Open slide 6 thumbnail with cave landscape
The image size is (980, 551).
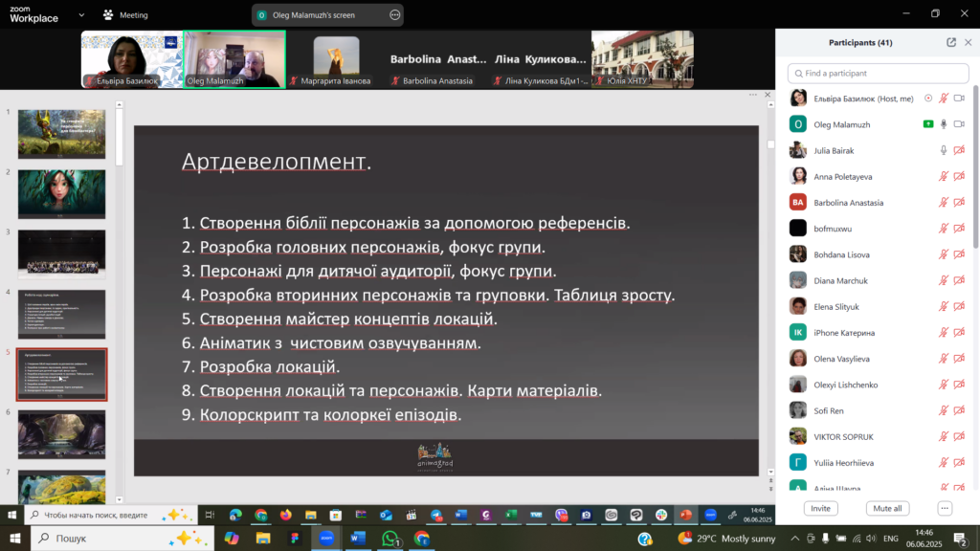(61, 434)
